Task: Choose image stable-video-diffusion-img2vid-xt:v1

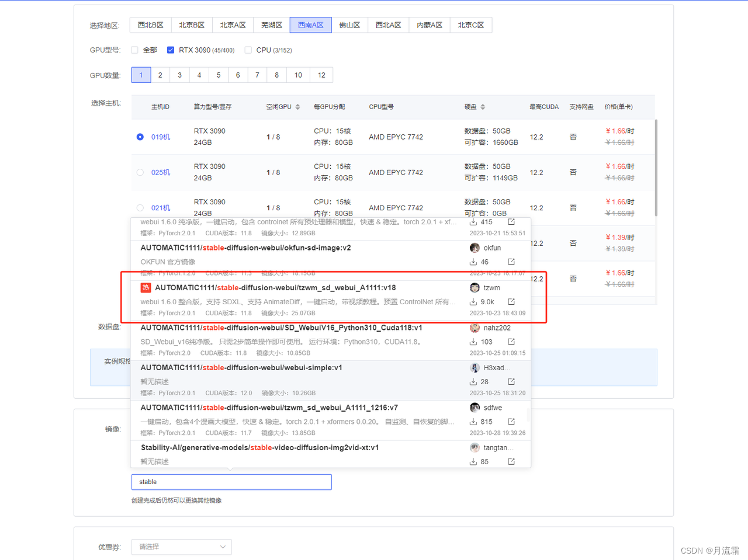Action: click(x=331, y=454)
